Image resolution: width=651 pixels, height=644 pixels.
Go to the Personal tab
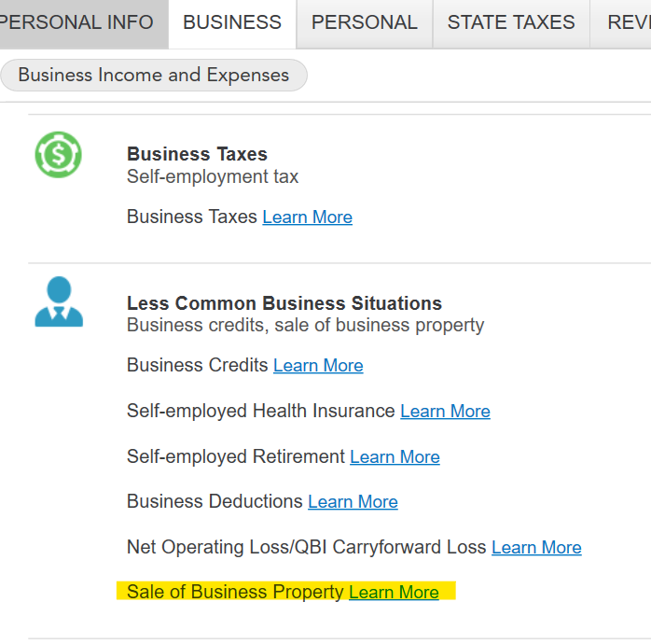coord(364,22)
